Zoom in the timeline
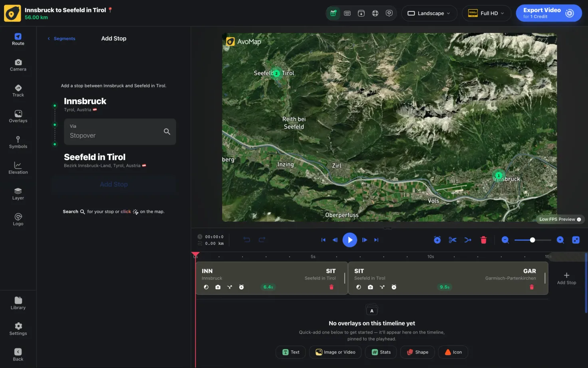Image resolution: width=588 pixels, height=368 pixels. pyautogui.click(x=560, y=240)
